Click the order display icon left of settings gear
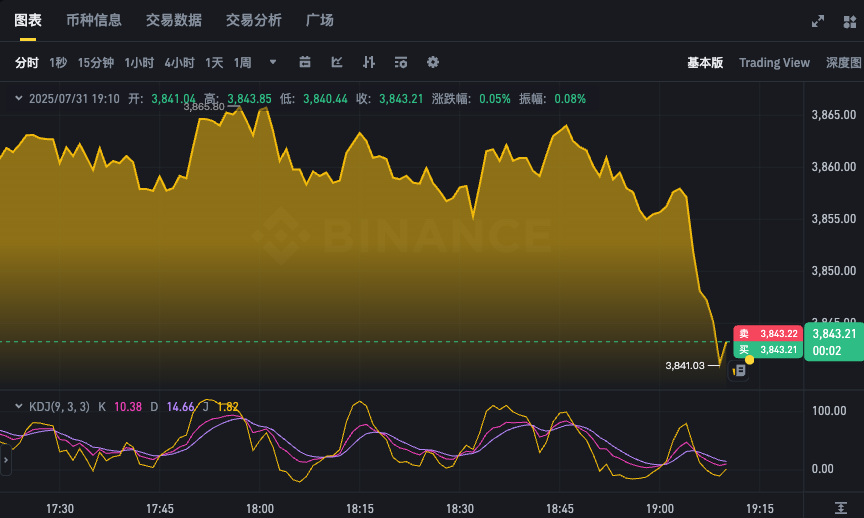This screenshot has width=864, height=518. click(401, 62)
